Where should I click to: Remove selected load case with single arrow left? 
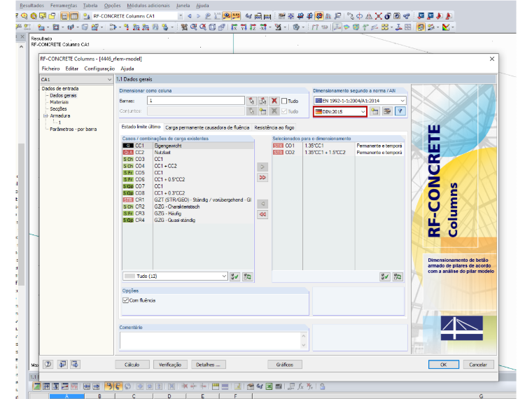coord(262,204)
